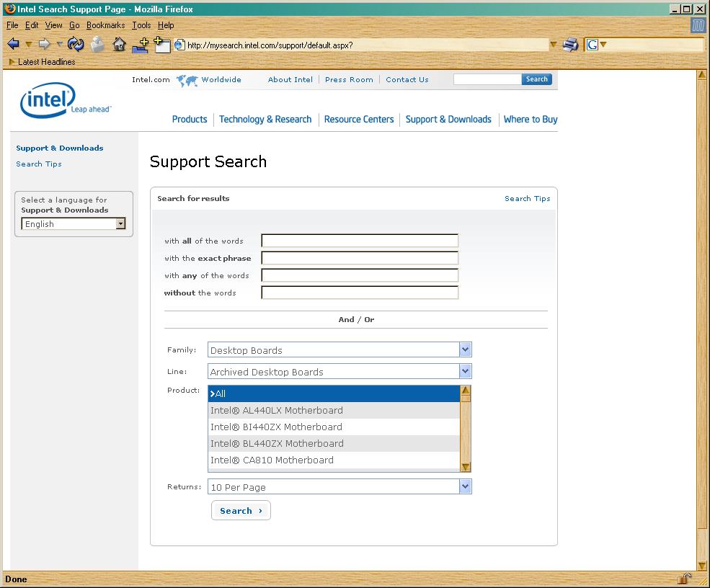Image resolution: width=710 pixels, height=588 pixels.
Task: Follow the Intel.com link
Action: coord(151,80)
